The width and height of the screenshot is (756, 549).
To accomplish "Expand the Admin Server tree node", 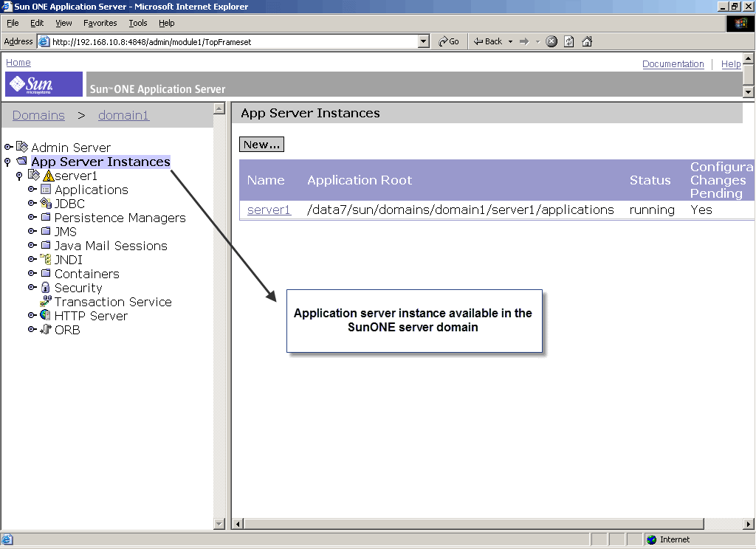I will click(8, 147).
